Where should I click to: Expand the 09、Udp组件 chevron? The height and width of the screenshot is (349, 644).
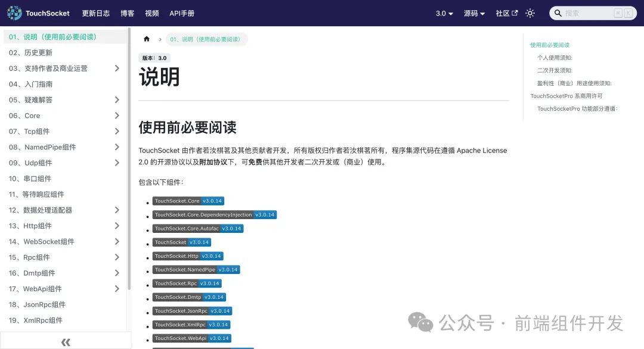tap(117, 163)
